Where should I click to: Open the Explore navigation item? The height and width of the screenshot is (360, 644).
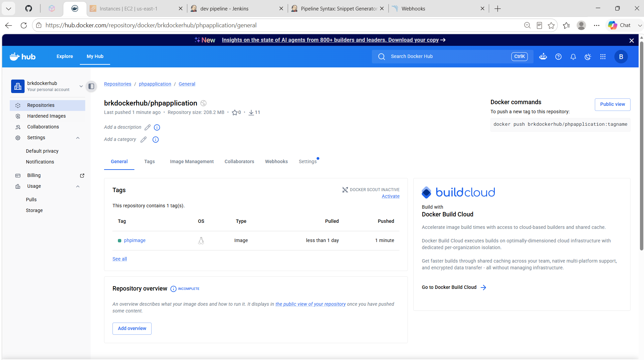(x=65, y=57)
